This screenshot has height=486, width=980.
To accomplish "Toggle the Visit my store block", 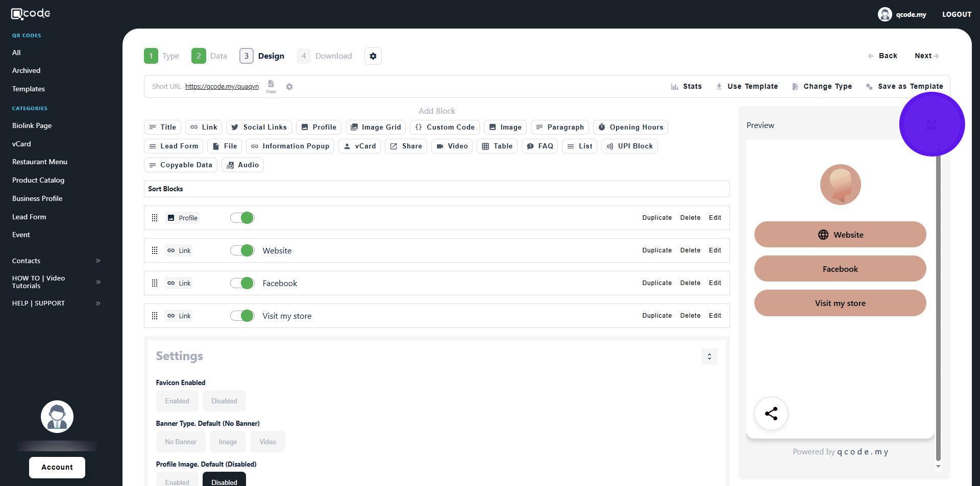I will point(242,316).
